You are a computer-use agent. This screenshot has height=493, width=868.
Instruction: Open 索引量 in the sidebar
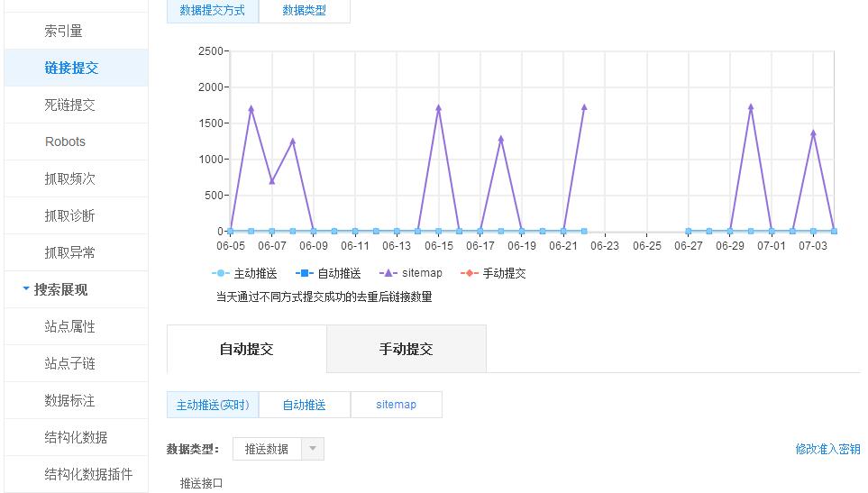pos(63,31)
